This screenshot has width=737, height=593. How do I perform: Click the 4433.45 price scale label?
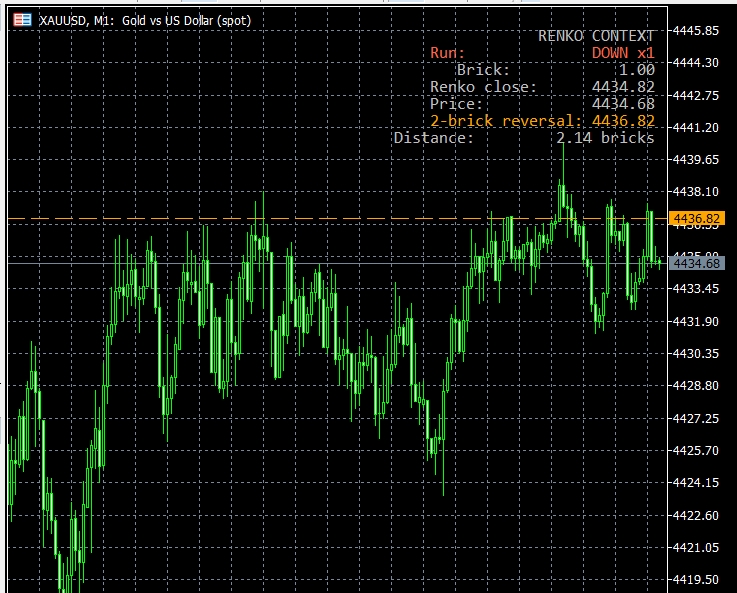(x=696, y=289)
